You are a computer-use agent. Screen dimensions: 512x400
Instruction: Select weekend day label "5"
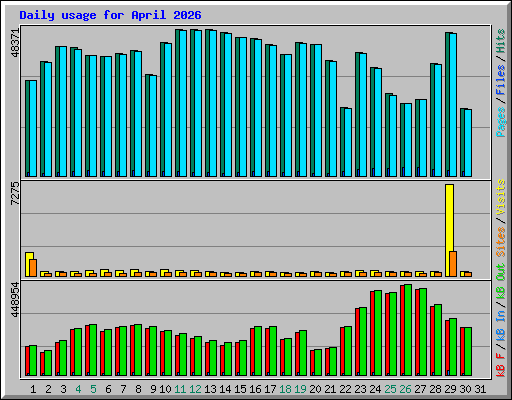coord(93,389)
